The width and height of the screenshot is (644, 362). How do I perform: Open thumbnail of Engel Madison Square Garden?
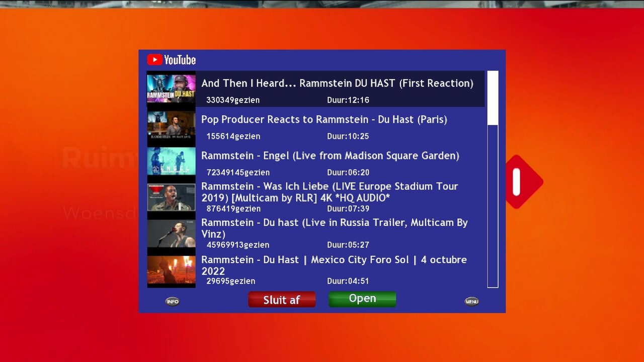[x=171, y=161]
